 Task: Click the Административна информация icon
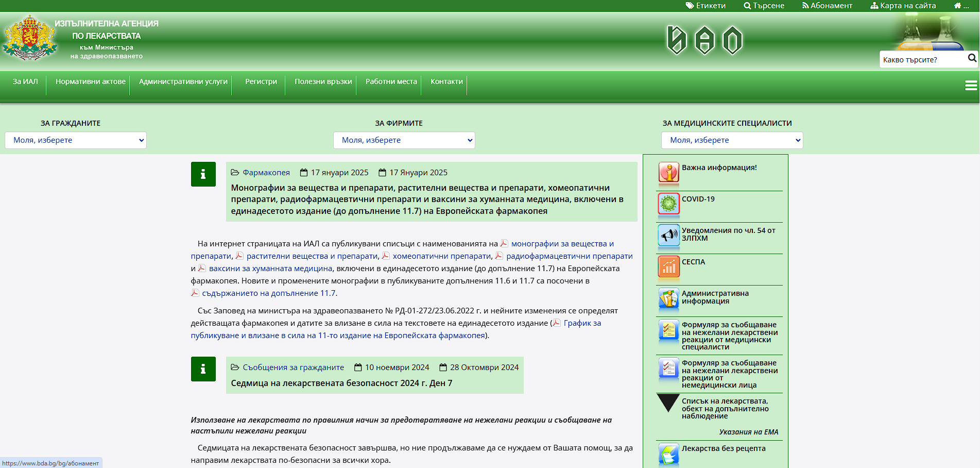[x=668, y=298]
